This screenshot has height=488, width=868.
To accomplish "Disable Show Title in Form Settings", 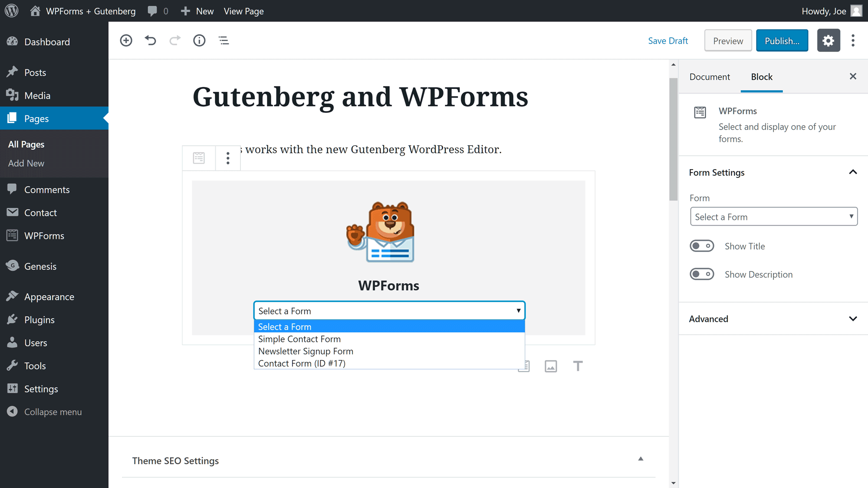I will (x=702, y=246).
